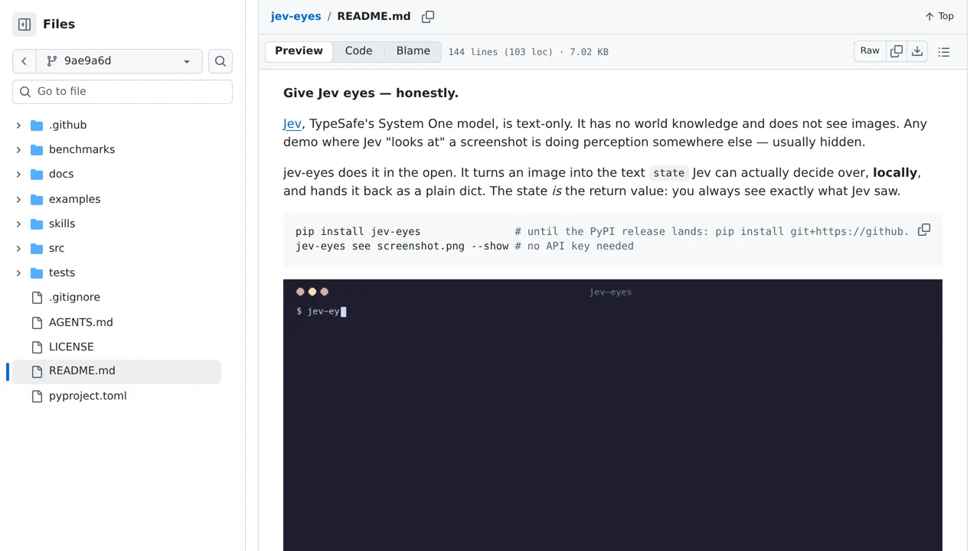The width and height of the screenshot is (980, 551).
Task: Select README.md in file tree
Action: [116, 371]
